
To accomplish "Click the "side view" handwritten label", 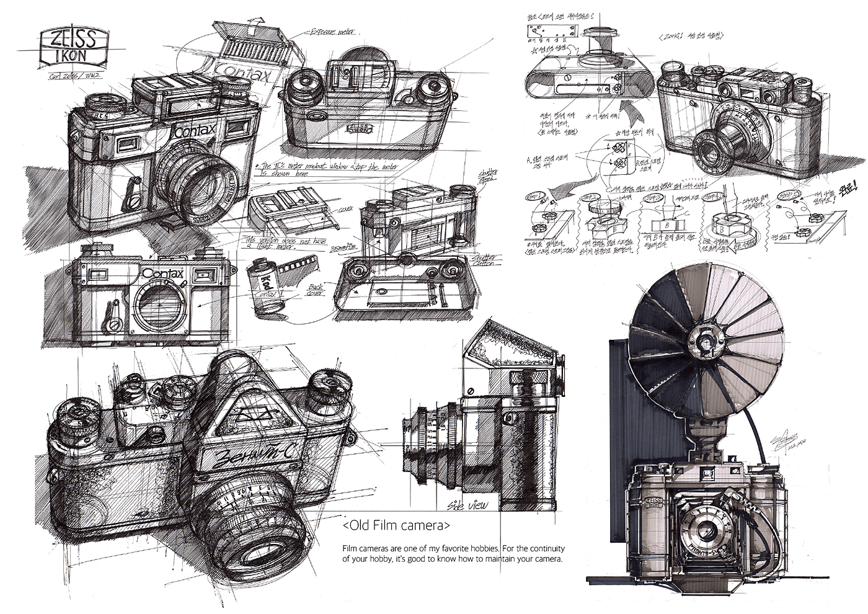I will [467, 505].
